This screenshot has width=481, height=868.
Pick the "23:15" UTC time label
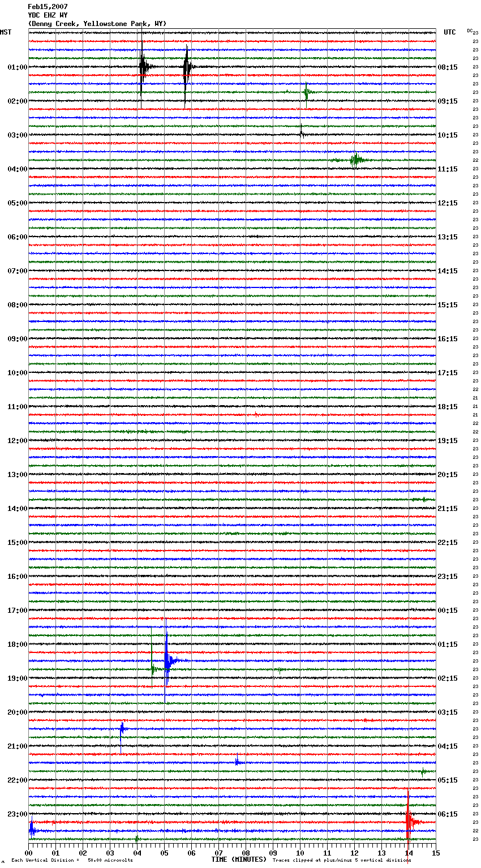[x=448, y=577]
